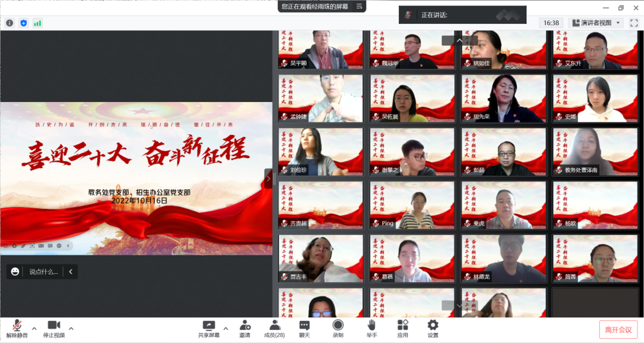Start recording with 录制 button
Image resolution: width=644 pixels, height=343 pixels.
pyautogui.click(x=338, y=329)
